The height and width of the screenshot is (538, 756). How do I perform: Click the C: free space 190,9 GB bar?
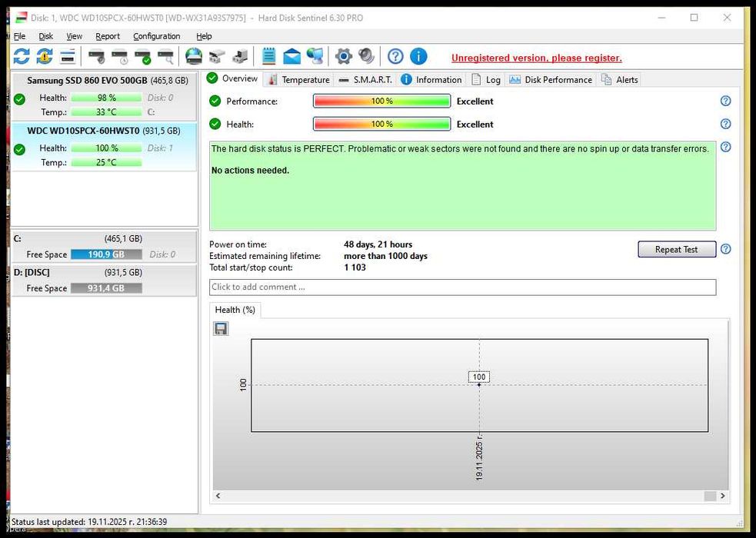pyautogui.click(x=106, y=254)
